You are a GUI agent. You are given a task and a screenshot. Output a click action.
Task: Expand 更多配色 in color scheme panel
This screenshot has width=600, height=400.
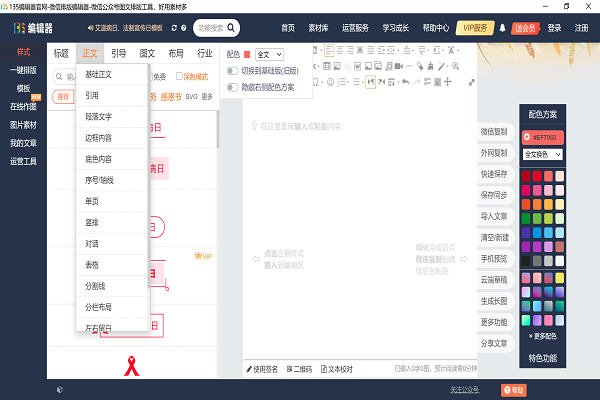(543, 335)
